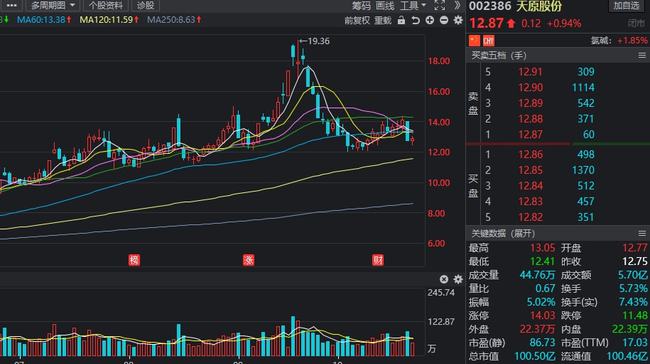Screen dimensions: 650x364
Task: Click the undo arrow icon in chart toolbar
Action: click(x=415, y=20)
